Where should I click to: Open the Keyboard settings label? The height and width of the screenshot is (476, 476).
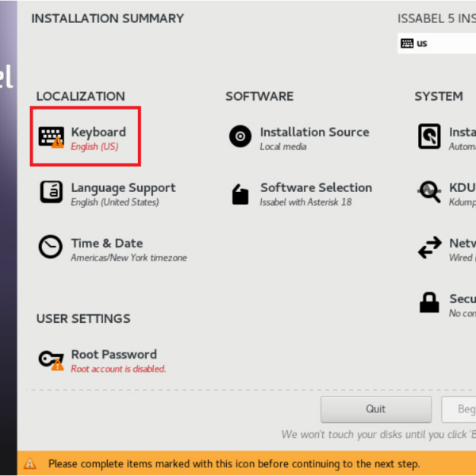[x=98, y=132]
